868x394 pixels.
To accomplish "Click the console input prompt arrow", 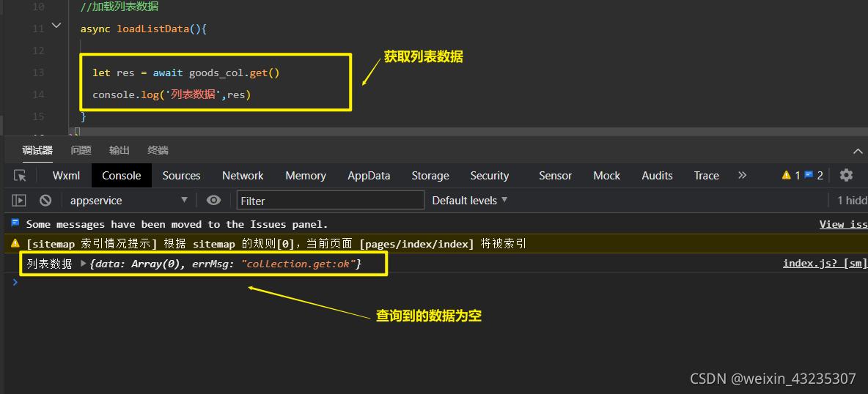I will tap(15, 282).
